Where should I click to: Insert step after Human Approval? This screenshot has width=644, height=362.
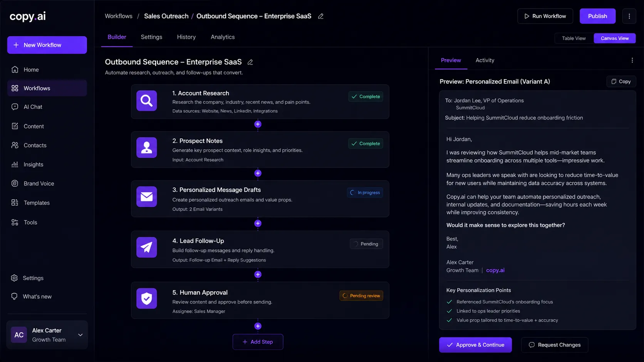click(x=258, y=326)
